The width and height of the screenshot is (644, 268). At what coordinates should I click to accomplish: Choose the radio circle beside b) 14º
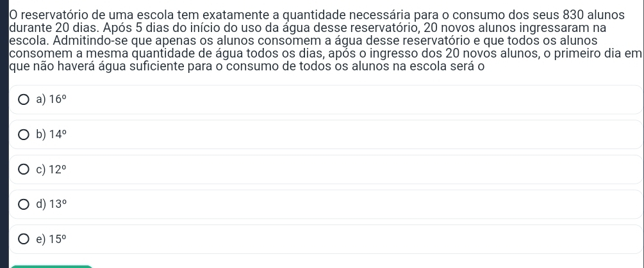coord(24,134)
